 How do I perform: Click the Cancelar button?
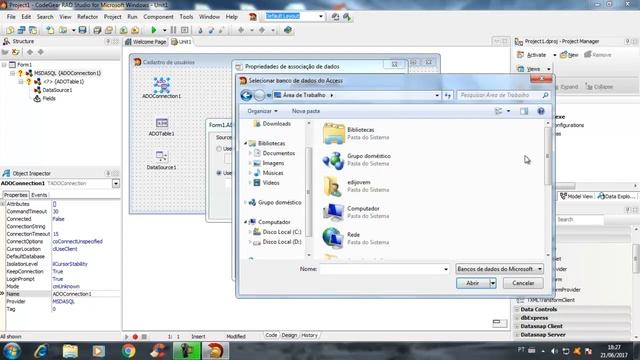pyautogui.click(x=523, y=283)
